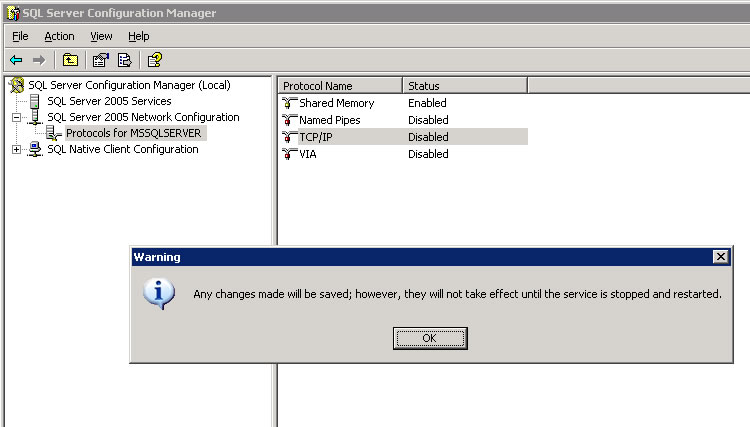The width and height of the screenshot is (750, 427).
Task: Click Disabled status of TCP/IP
Action: (x=428, y=137)
